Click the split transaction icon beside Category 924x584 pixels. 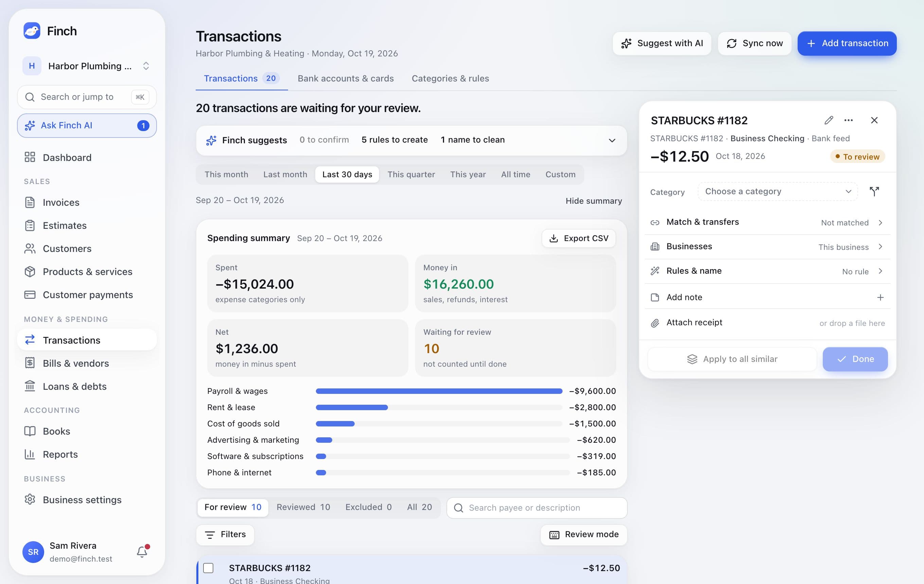(874, 191)
